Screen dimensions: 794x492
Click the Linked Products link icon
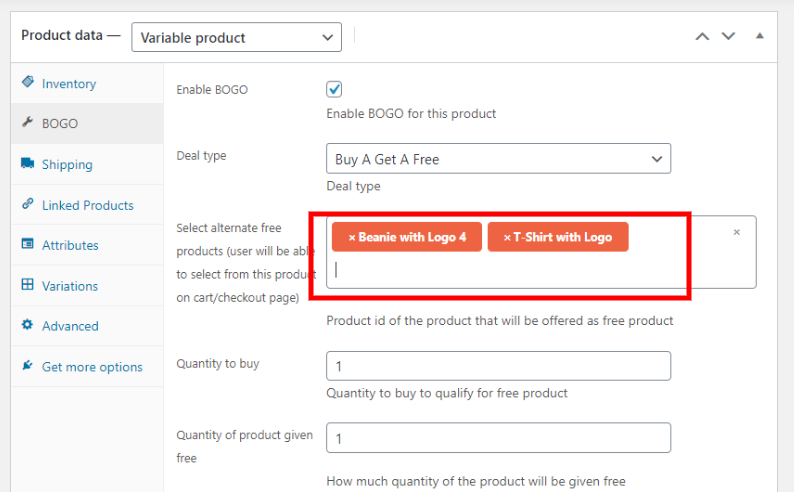pos(27,205)
